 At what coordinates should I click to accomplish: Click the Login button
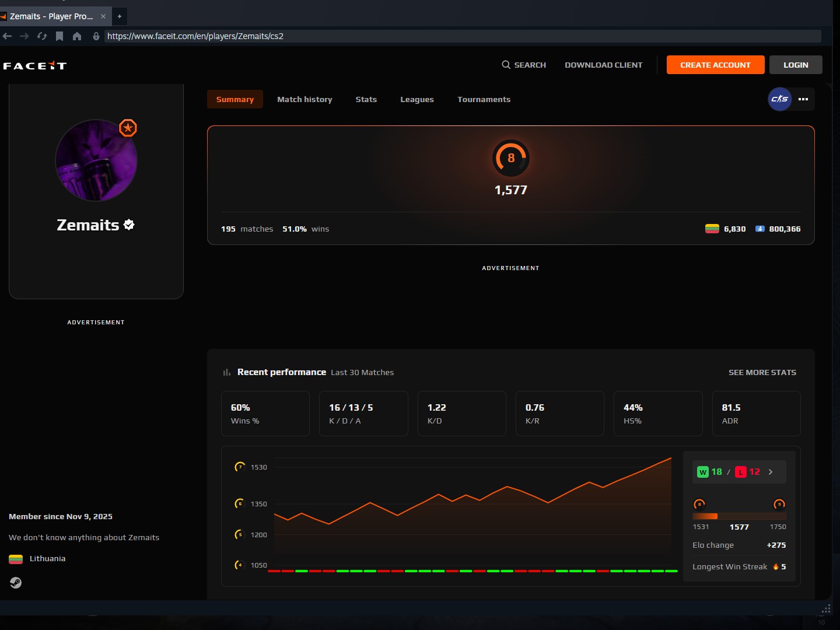tap(796, 65)
